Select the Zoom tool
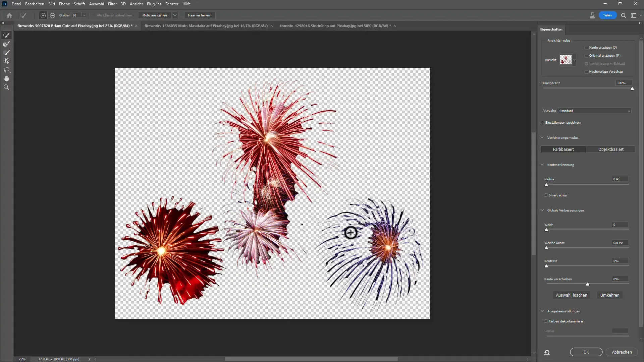 coord(6,87)
